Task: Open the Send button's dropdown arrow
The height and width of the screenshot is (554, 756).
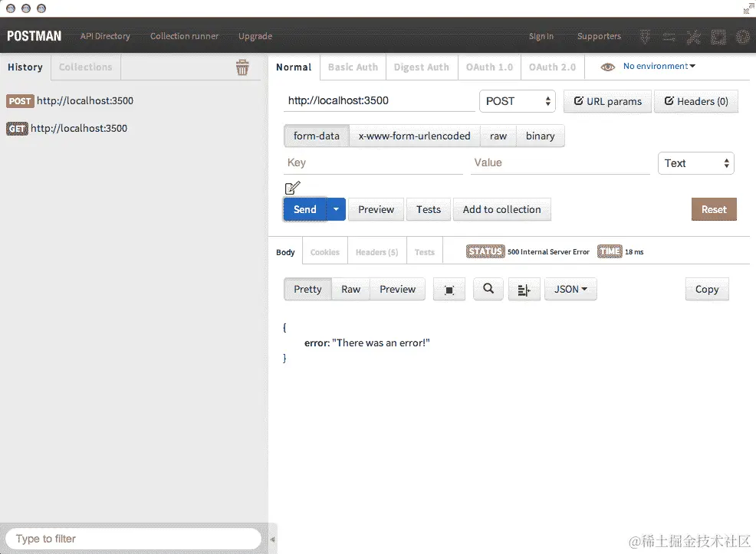Action: coord(336,209)
